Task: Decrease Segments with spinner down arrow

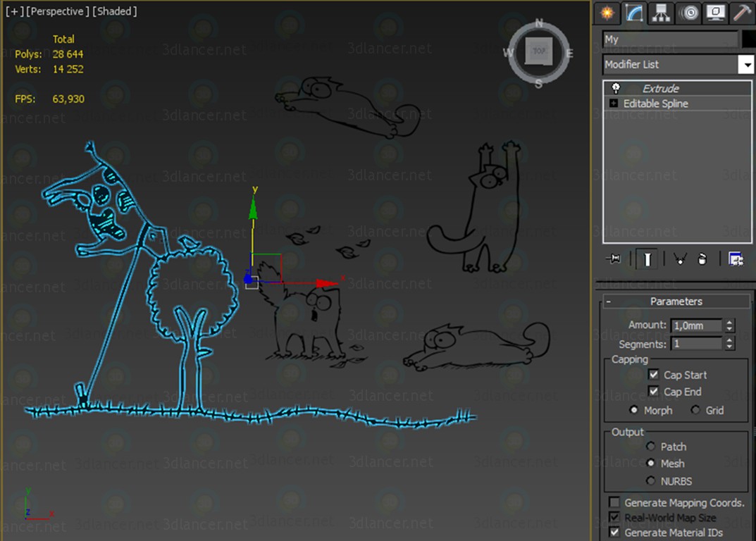Action: (729, 347)
